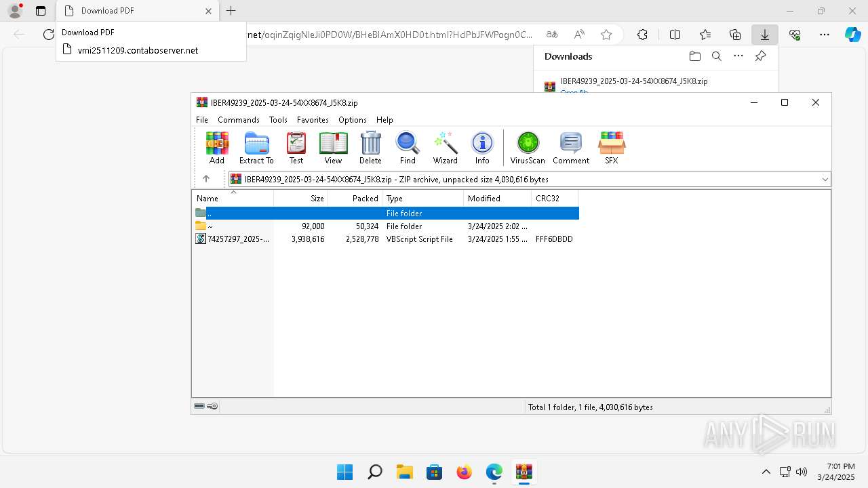Open File Explorer from taskbar
The height and width of the screenshot is (488, 868).
[404, 472]
